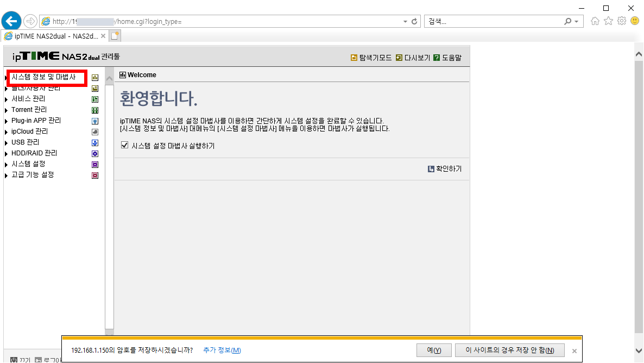Click the icon beside 시스템 설정
Screen dimensions: 644x363
coord(95,165)
